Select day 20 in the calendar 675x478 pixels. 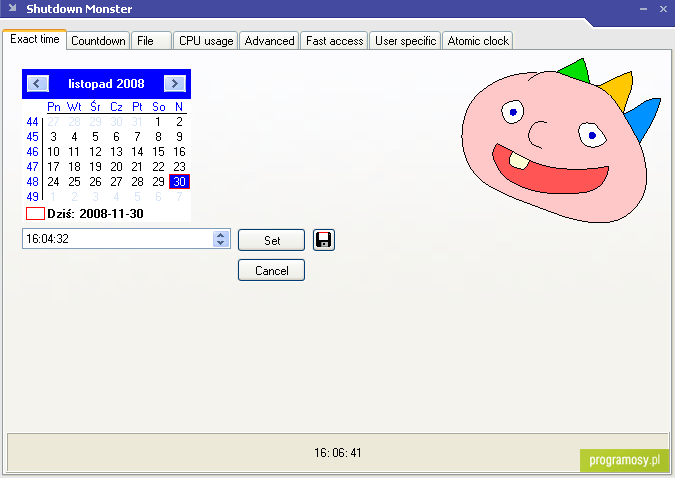pyautogui.click(x=116, y=167)
